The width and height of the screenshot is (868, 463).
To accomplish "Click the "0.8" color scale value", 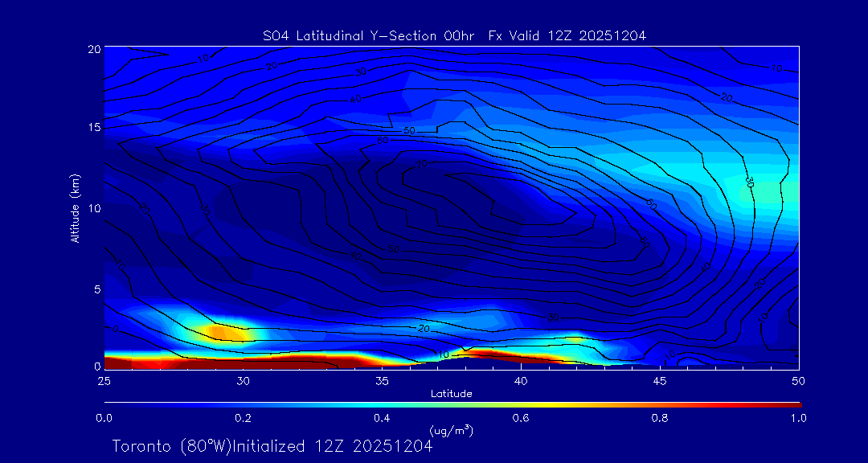I will pos(660,418).
